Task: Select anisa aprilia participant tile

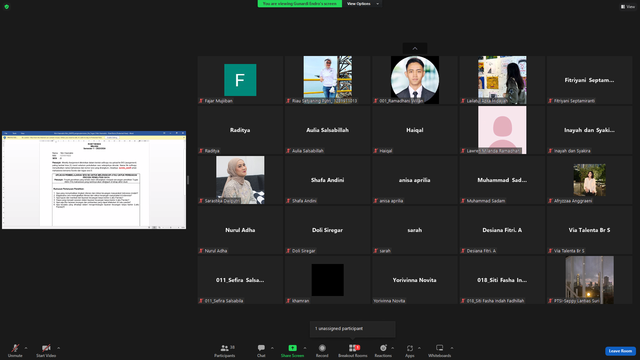Action: coord(415,180)
